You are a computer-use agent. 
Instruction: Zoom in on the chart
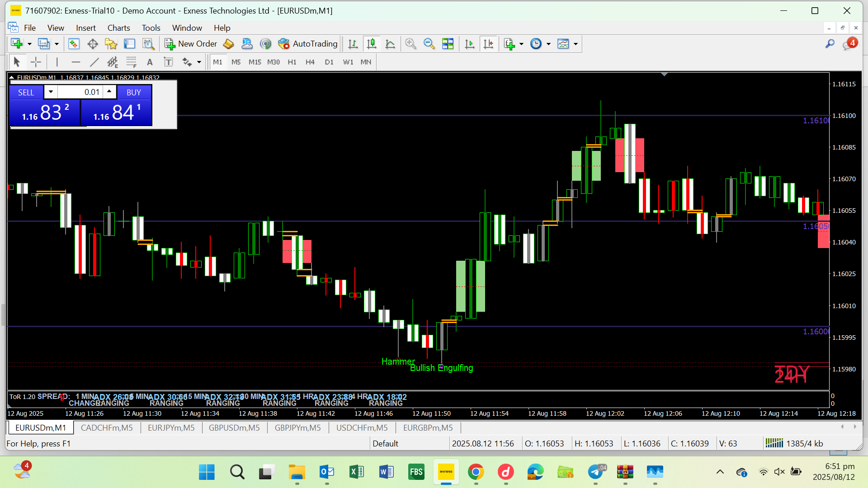coord(410,44)
